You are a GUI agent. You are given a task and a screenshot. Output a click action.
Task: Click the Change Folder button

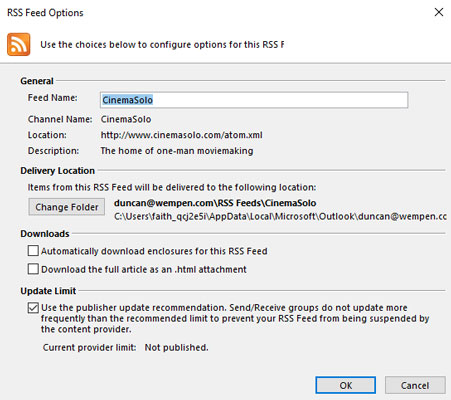67,207
